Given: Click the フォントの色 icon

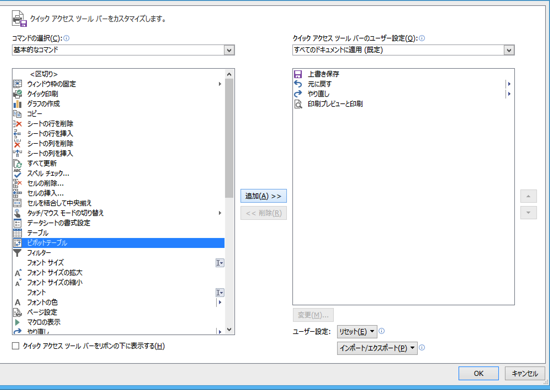Looking at the screenshot, I should pos(18,302).
